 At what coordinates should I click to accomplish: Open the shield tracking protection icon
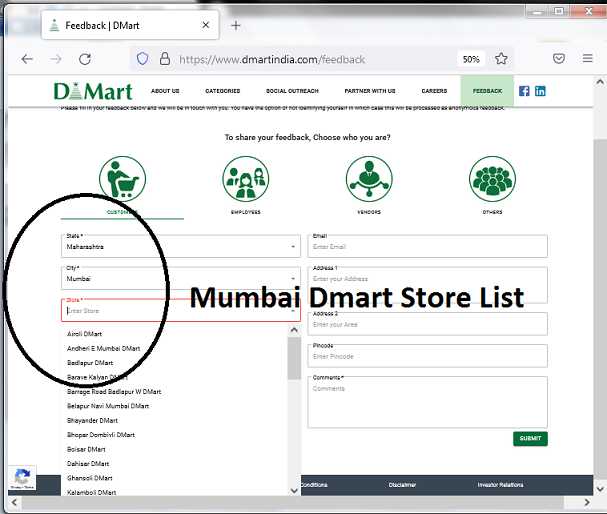point(142,59)
